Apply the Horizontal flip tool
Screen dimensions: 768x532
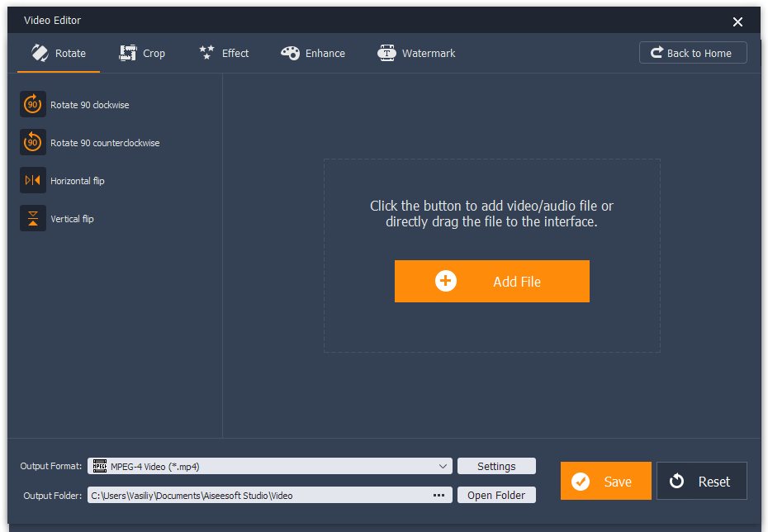pyautogui.click(x=77, y=180)
